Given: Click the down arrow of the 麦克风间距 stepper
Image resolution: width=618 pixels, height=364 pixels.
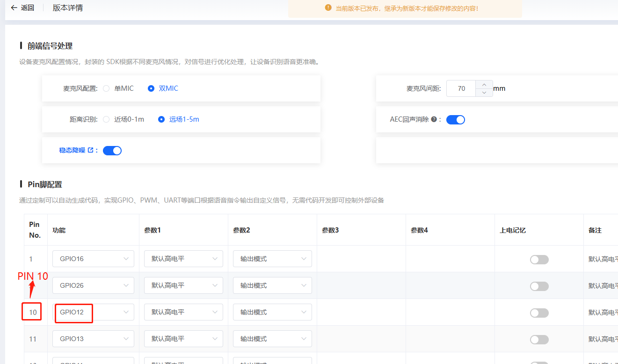Looking at the screenshot, I should tap(484, 93).
